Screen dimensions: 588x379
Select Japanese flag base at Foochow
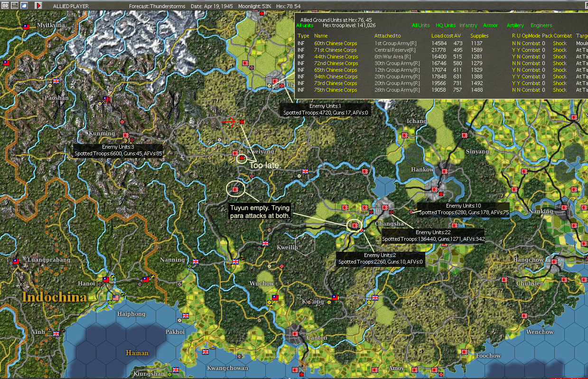point(465,352)
